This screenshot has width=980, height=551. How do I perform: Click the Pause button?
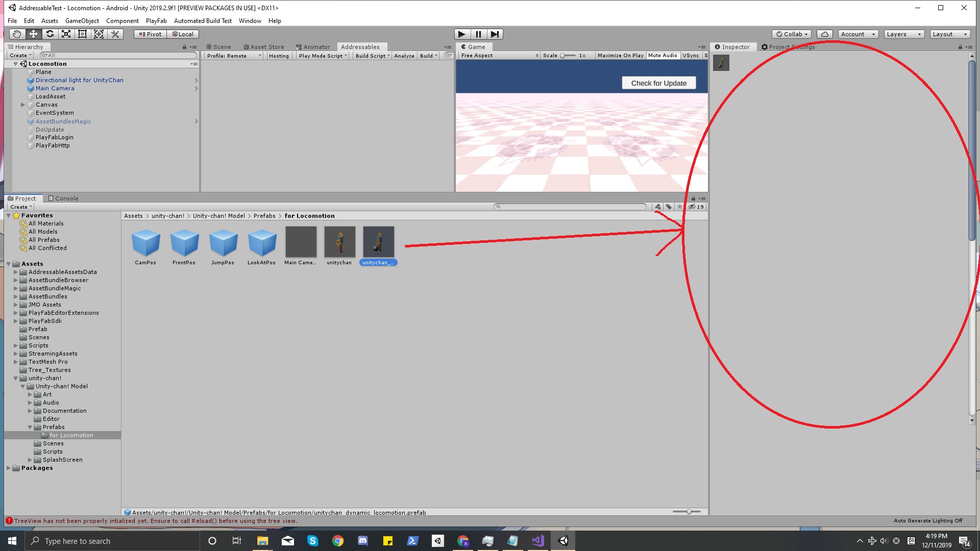(478, 34)
